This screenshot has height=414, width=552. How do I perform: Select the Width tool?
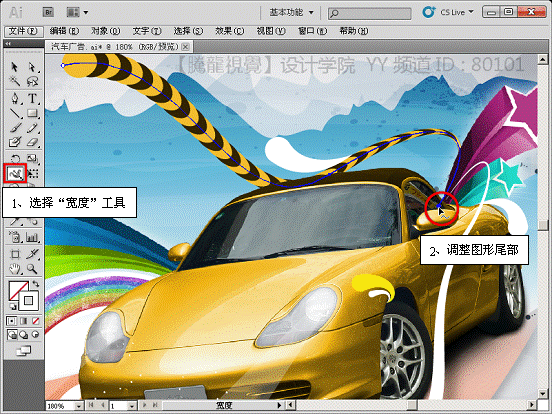15,173
